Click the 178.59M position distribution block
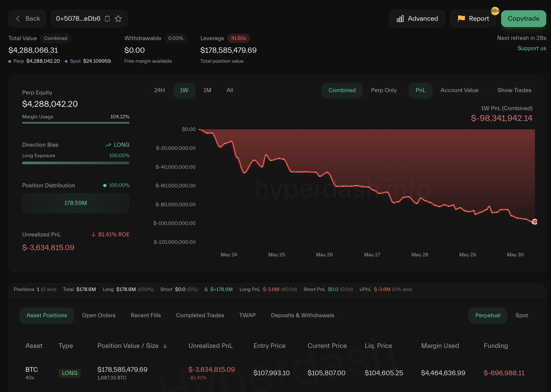The image size is (551, 392). pos(76,203)
